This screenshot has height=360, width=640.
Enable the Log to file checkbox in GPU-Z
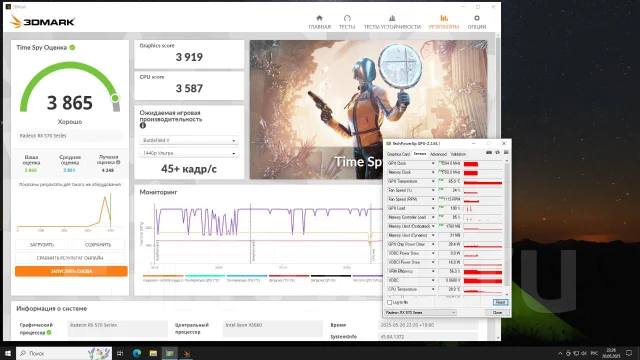pyautogui.click(x=389, y=302)
